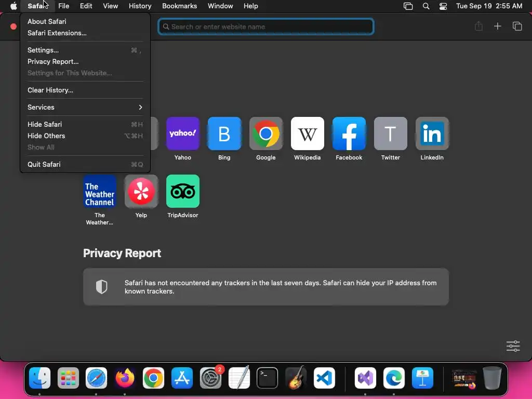Launch Terminal from the Dock
The height and width of the screenshot is (399, 532).
268,378
